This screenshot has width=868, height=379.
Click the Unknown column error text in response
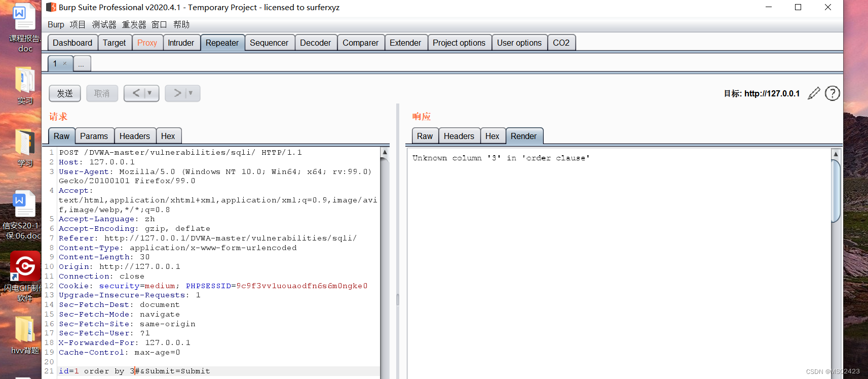pos(501,158)
